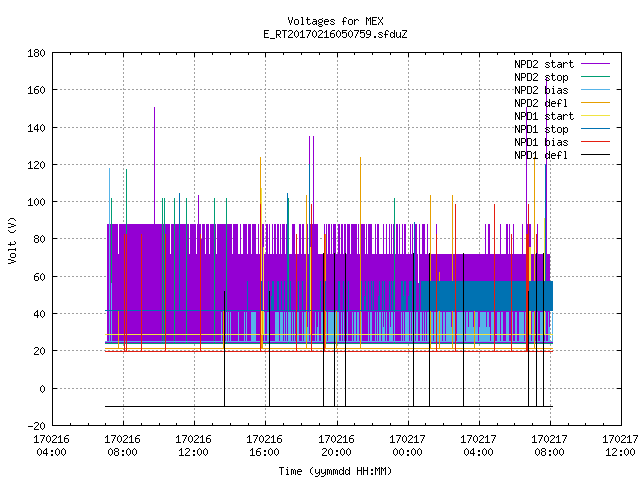Viewport: 640px width, 480px height.
Task: Click the 'Volt (V)' y-axis label
Action: (x=13, y=240)
